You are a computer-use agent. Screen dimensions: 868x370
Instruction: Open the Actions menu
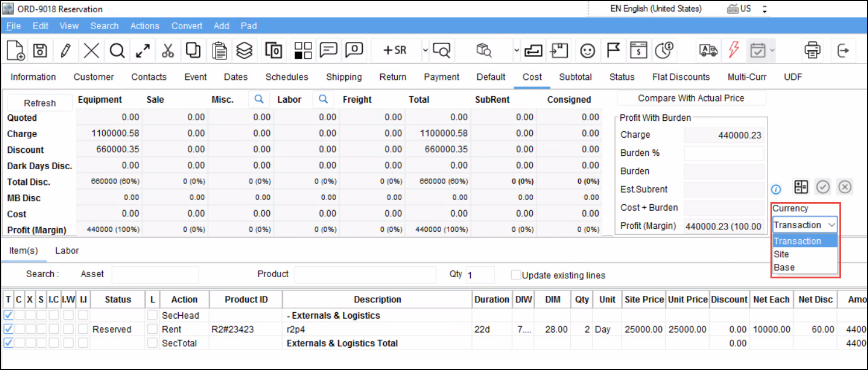(x=145, y=26)
